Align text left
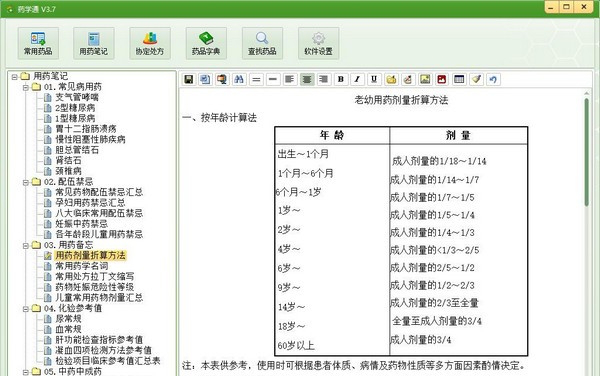The image size is (600, 391). click(290, 79)
